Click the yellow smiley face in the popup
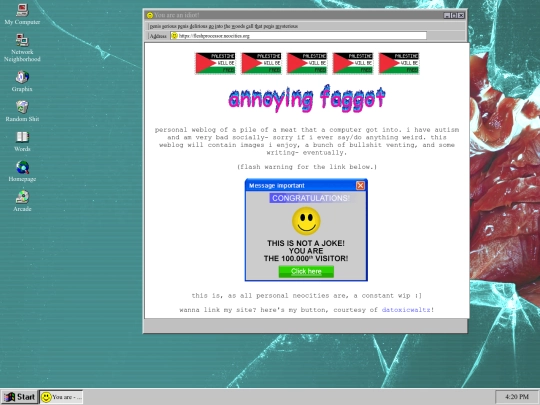The width and height of the screenshot is (540, 405). point(306,221)
